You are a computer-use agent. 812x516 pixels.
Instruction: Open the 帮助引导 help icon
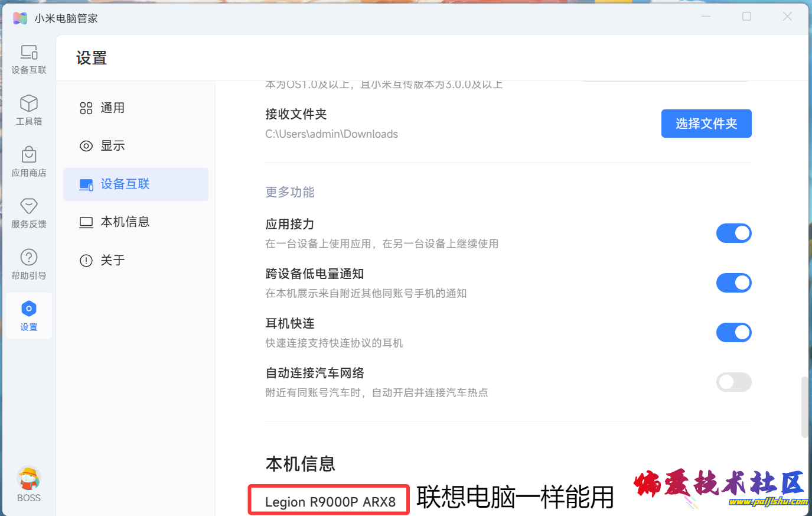coord(29,264)
